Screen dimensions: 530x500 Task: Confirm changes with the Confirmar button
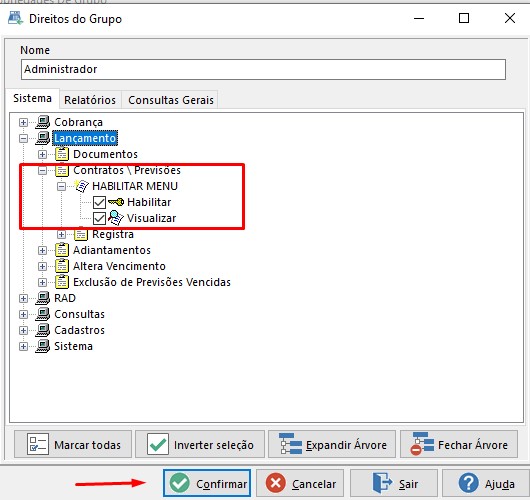tap(207, 483)
